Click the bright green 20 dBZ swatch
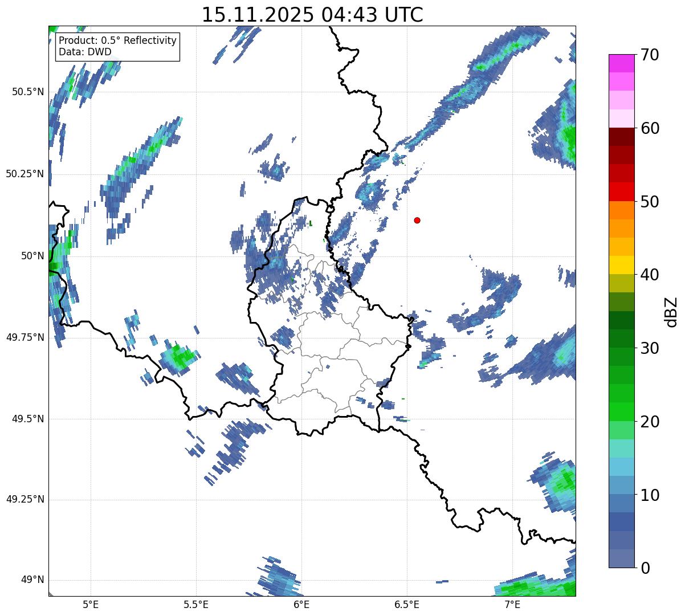 pyautogui.click(x=621, y=412)
